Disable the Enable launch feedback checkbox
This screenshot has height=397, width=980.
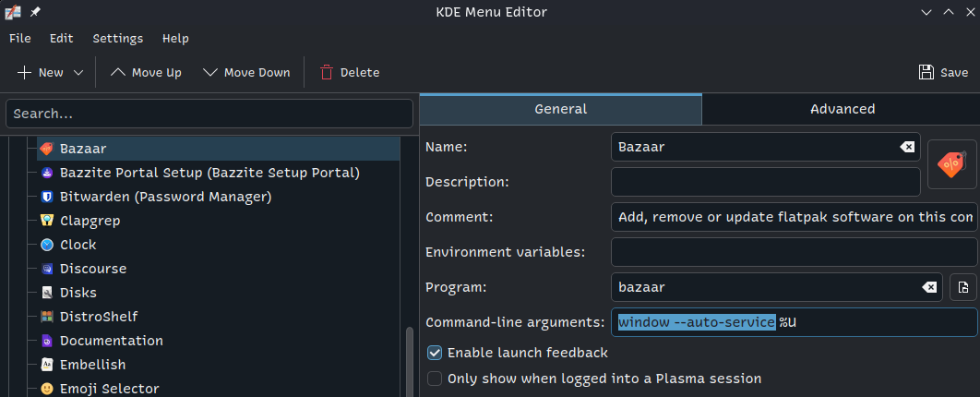435,353
